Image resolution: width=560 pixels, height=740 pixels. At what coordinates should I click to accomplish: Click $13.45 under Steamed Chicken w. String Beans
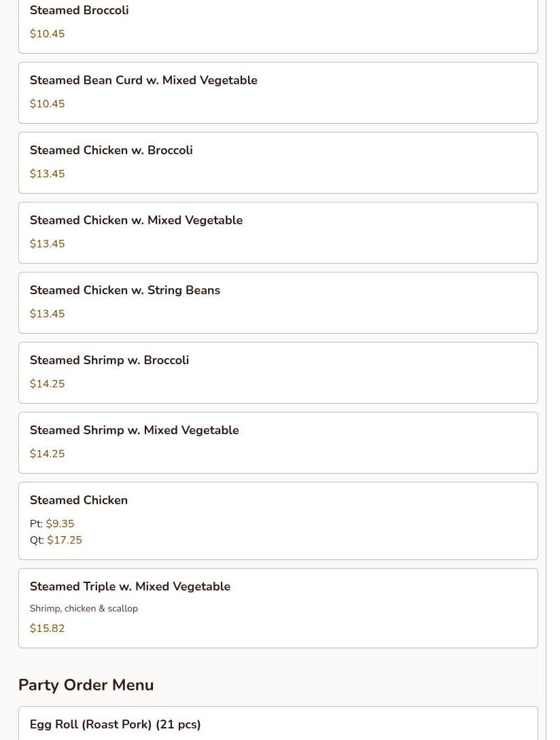click(47, 313)
